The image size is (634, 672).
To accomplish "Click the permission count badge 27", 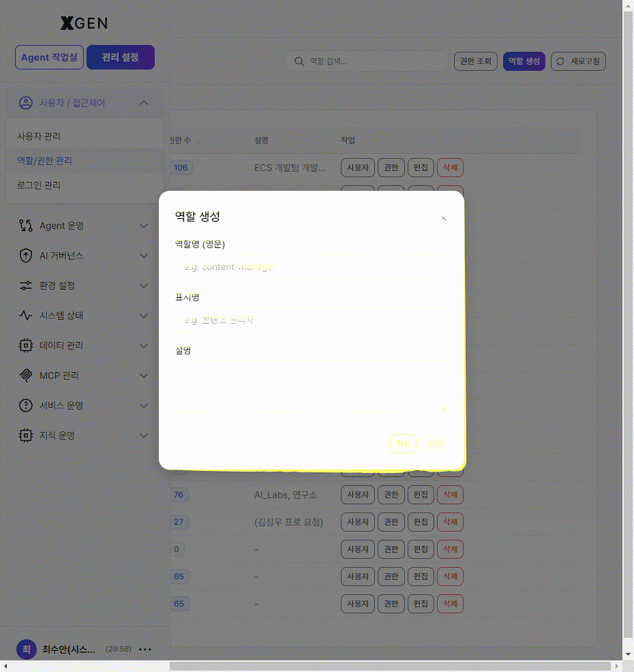I will 179,522.
